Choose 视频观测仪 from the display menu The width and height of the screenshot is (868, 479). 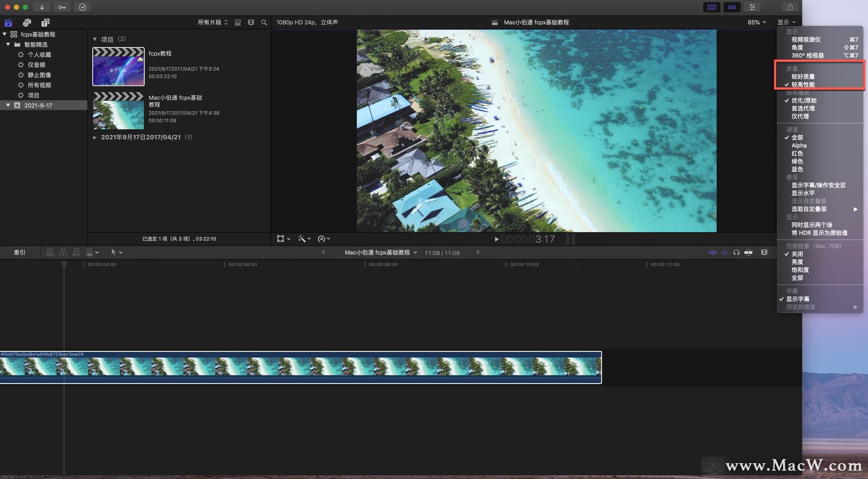click(x=806, y=40)
